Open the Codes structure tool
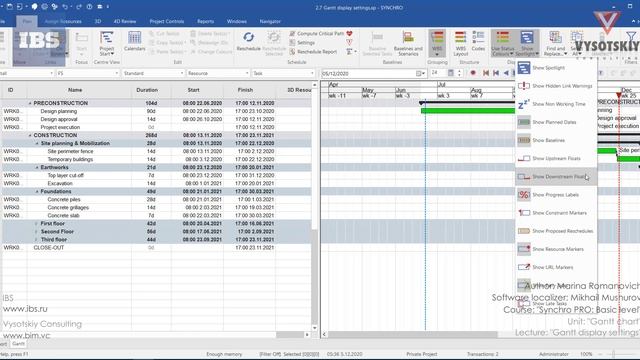Viewport: 640px width, 360px height. coord(478,41)
